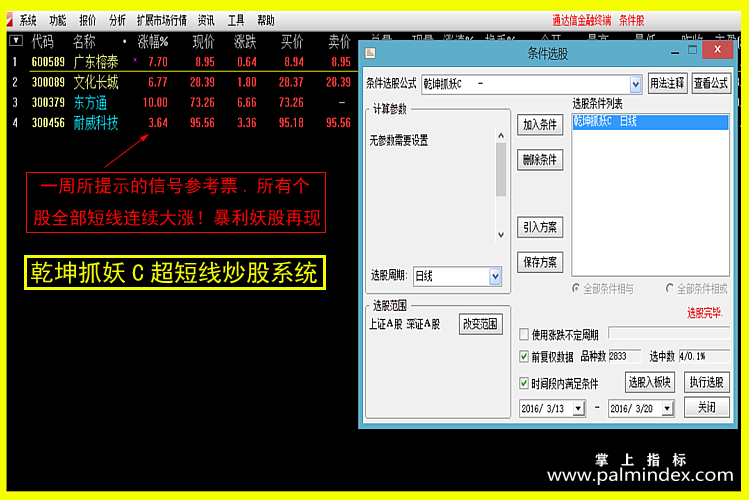Click the 使用涨跌不定周期 period input field
Screen dimensions: 749x500
669,333
